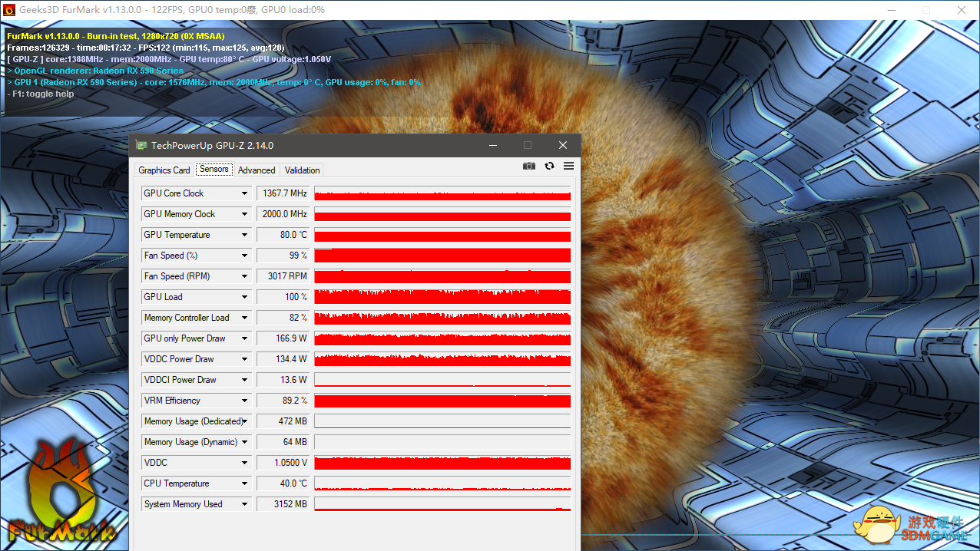Open the GPU only Power Draw dropdown
980x551 pixels.
(245, 338)
